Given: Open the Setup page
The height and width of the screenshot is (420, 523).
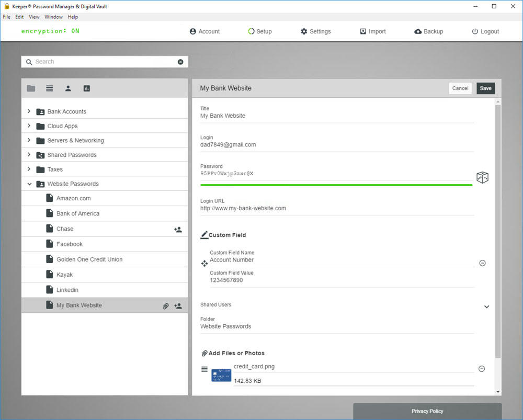Looking at the screenshot, I should point(260,31).
